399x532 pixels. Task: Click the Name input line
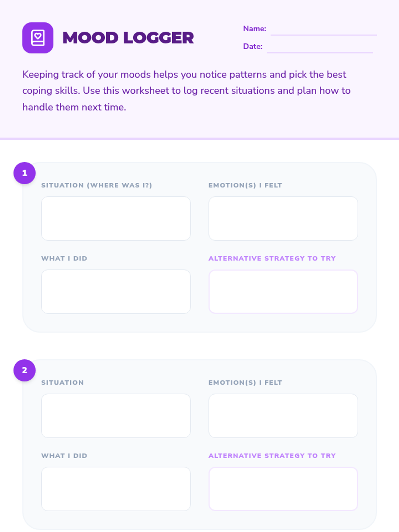323,30
